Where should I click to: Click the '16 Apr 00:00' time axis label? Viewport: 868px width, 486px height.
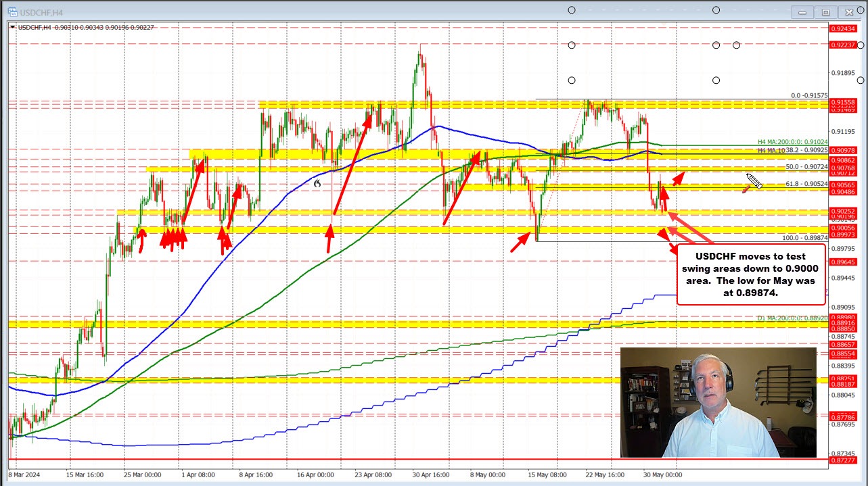315,475
